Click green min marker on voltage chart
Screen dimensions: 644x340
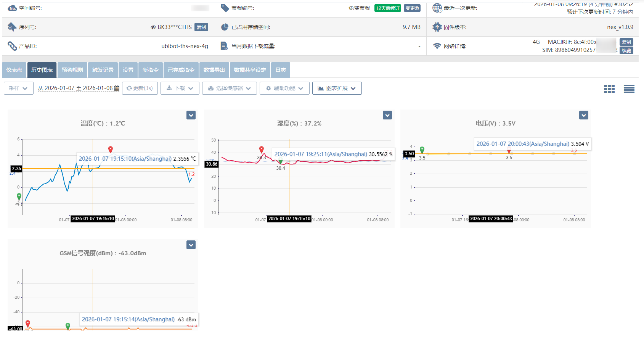click(422, 150)
